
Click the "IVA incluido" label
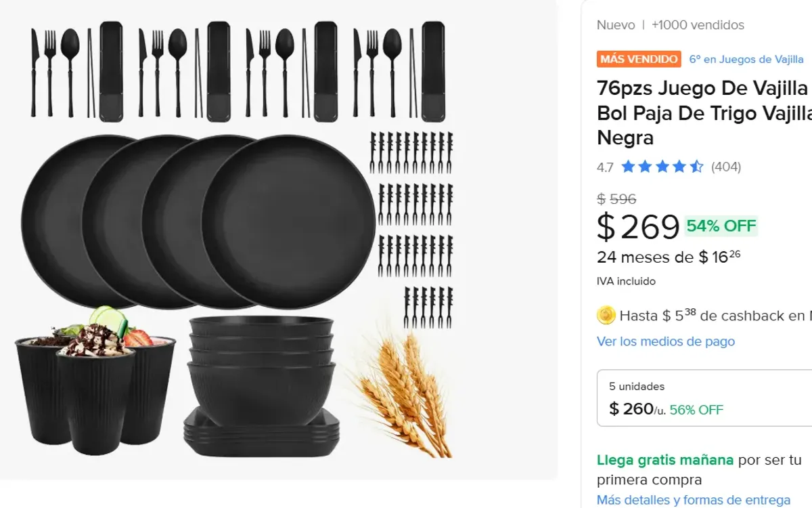(x=626, y=281)
